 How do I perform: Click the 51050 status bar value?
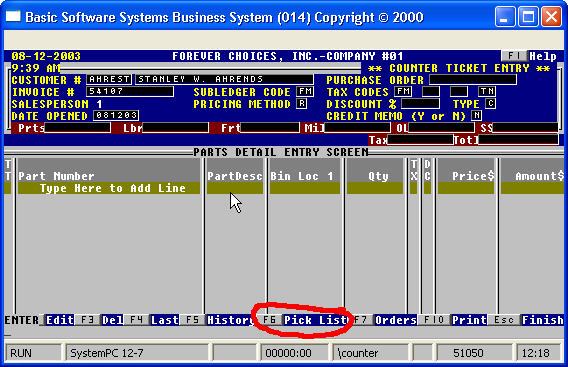click(x=474, y=353)
